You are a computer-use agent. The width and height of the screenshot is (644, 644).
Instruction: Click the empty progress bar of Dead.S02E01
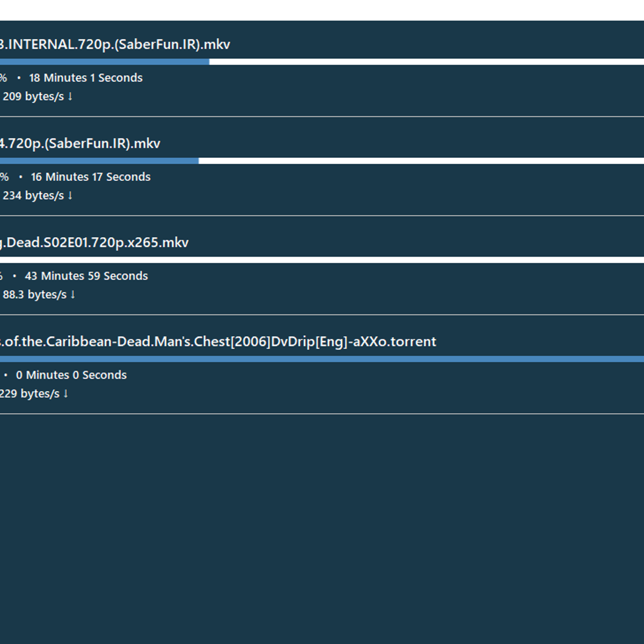322,260
